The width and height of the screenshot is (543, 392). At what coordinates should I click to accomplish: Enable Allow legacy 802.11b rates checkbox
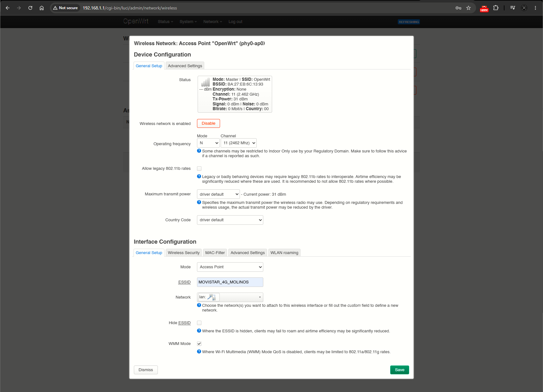[199, 169]
